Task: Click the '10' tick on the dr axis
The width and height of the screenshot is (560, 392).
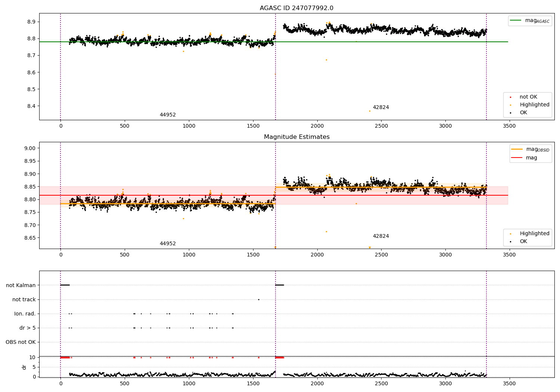Action: tap(32, 357)
